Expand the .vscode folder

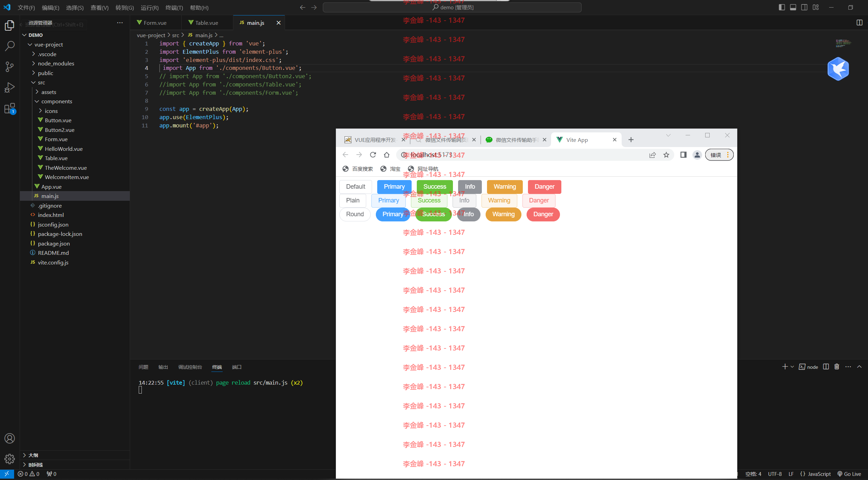point(34,54)
